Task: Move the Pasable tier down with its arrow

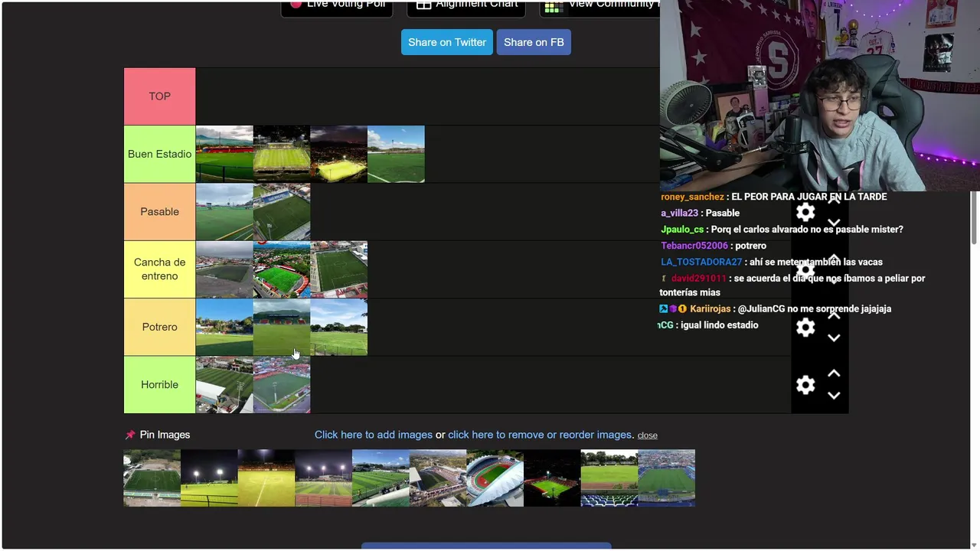Action: (834, 223)
